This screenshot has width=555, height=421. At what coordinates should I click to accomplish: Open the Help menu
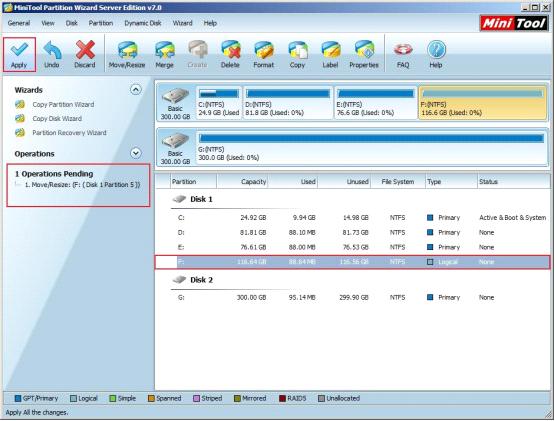coord(210,23)
